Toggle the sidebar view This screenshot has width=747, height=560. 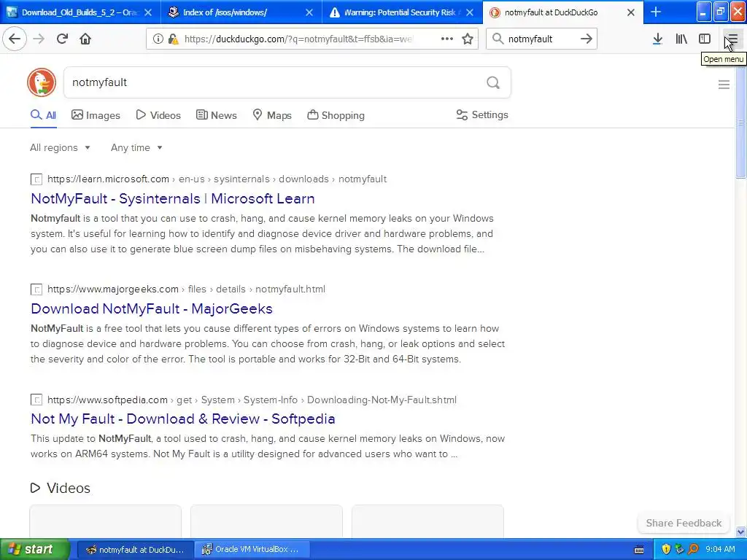[705, 39]
